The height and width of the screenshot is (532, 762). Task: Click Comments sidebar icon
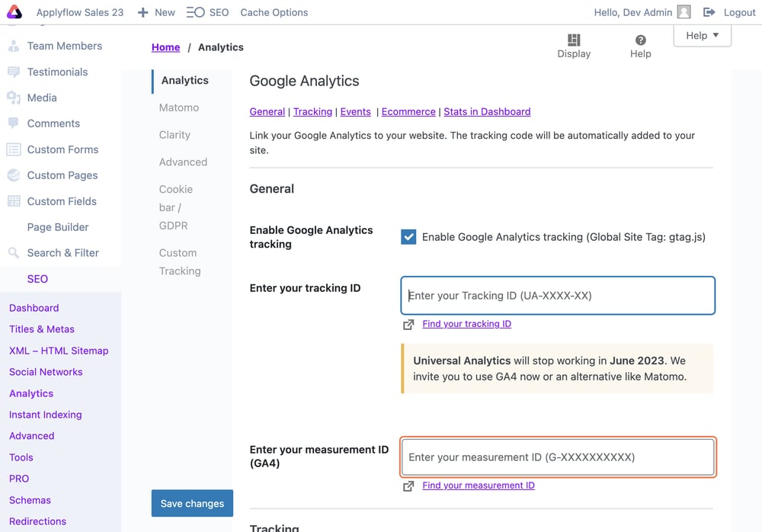click(x=14, y=123)
